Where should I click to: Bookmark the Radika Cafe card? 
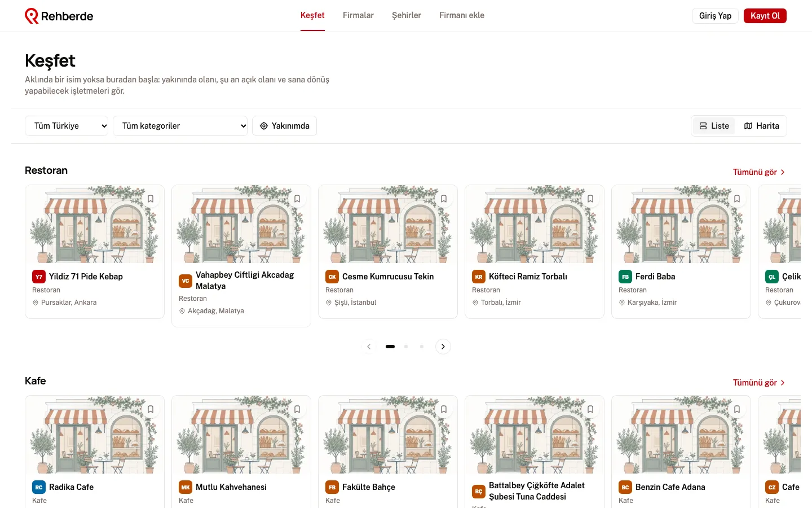(x=151, y=409)
